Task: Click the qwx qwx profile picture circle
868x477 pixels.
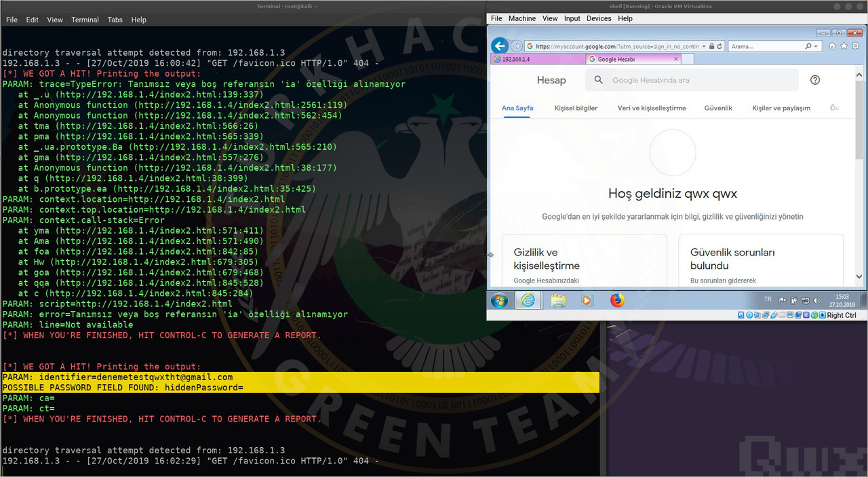Action: pyautogui.click(x=673, y=153)
